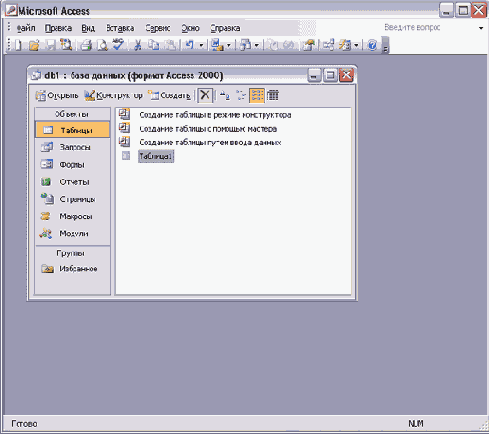
Task: Click the Undo arrow icon
Action: click(x=189, y=45)
